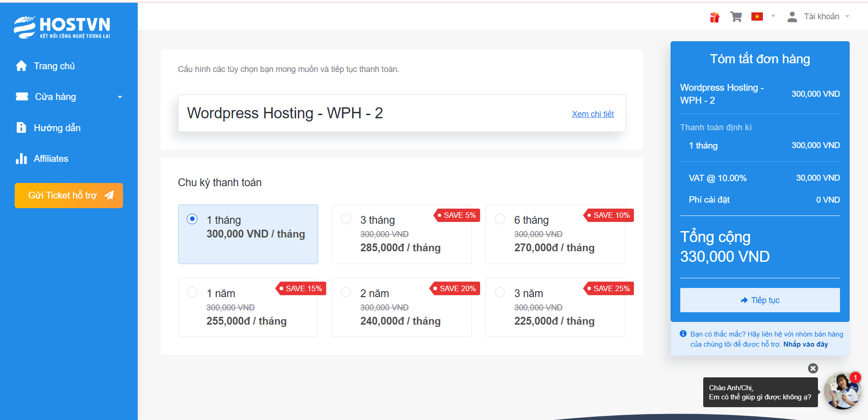
Task: Choose the 1 năm billing cycle
Action: point(192,292)
